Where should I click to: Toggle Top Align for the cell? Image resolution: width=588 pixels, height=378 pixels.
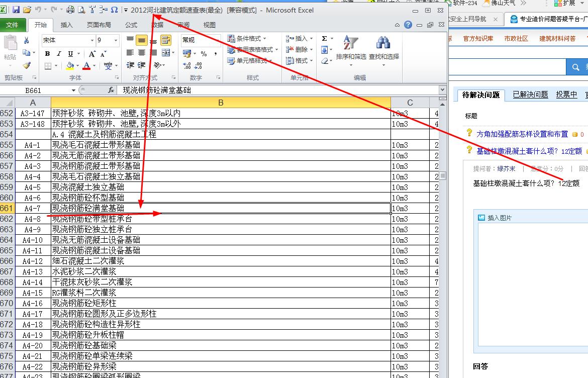point(130,39)
